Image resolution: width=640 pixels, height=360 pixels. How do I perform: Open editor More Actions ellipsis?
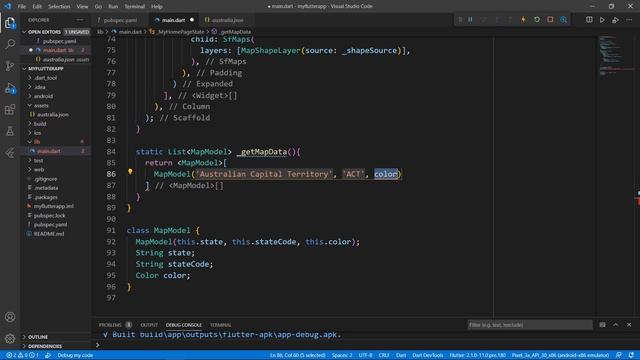[629, 20]
